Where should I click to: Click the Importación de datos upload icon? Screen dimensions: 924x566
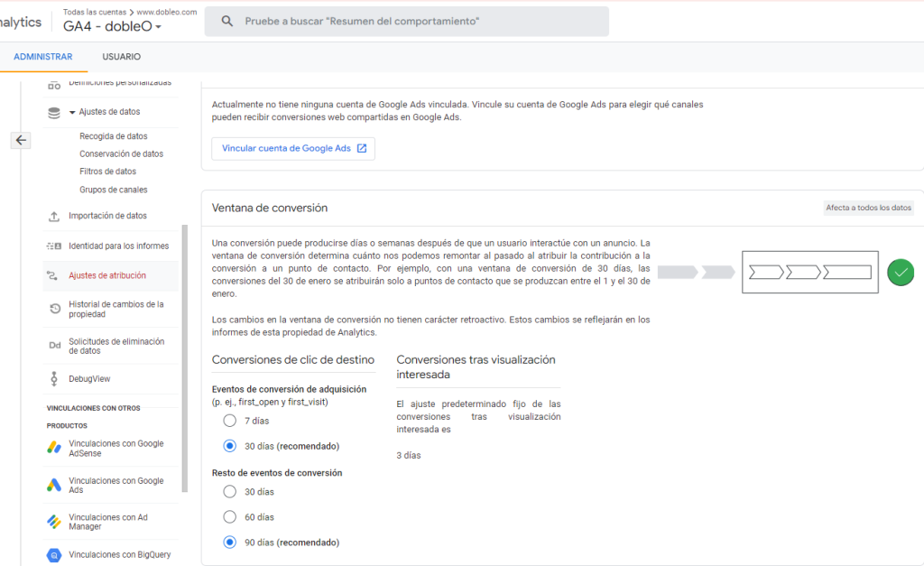coord(54,217)
